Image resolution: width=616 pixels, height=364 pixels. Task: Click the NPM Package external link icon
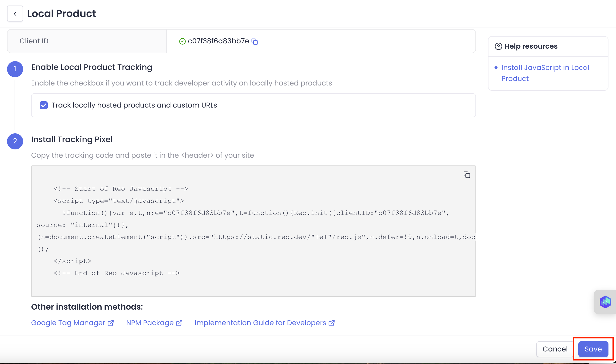tap(179, 323)
